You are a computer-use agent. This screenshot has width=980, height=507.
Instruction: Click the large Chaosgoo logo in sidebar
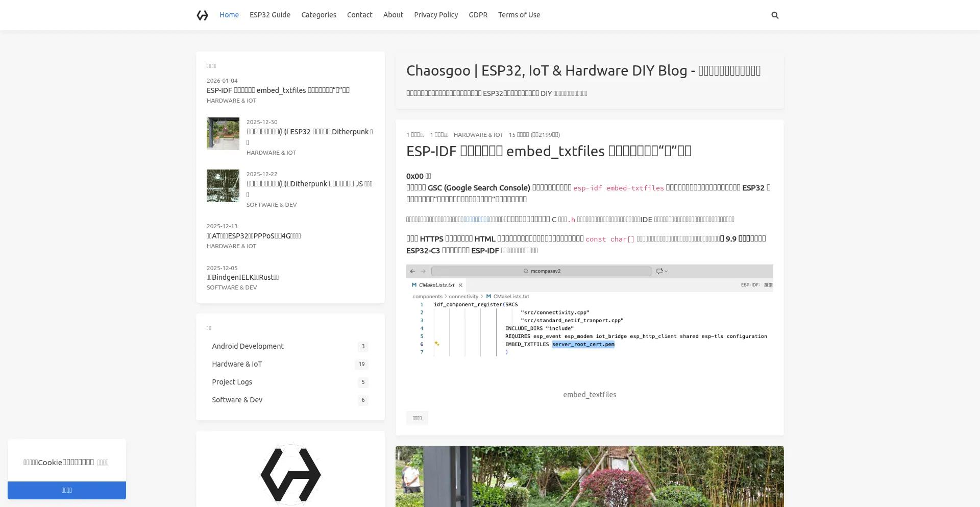pos(290,474)
